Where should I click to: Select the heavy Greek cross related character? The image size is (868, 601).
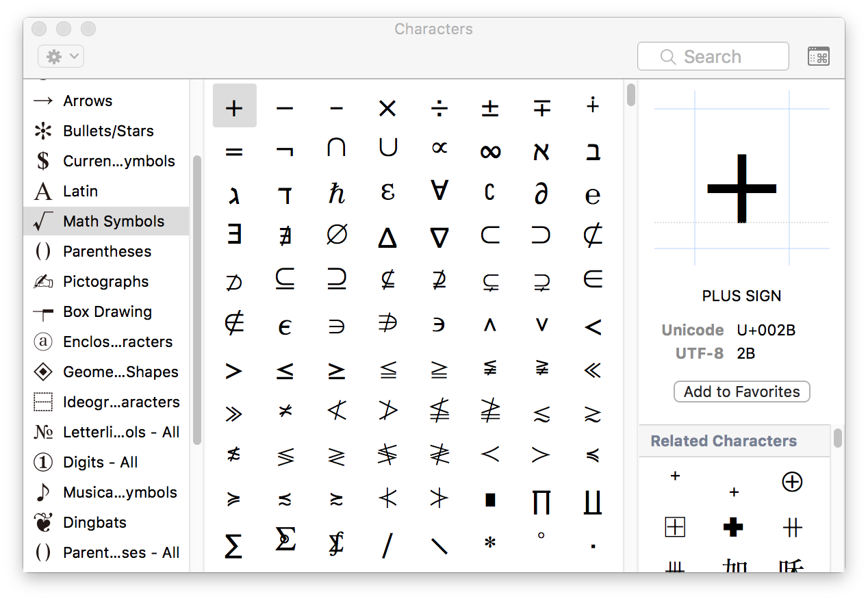click(733, 527)
